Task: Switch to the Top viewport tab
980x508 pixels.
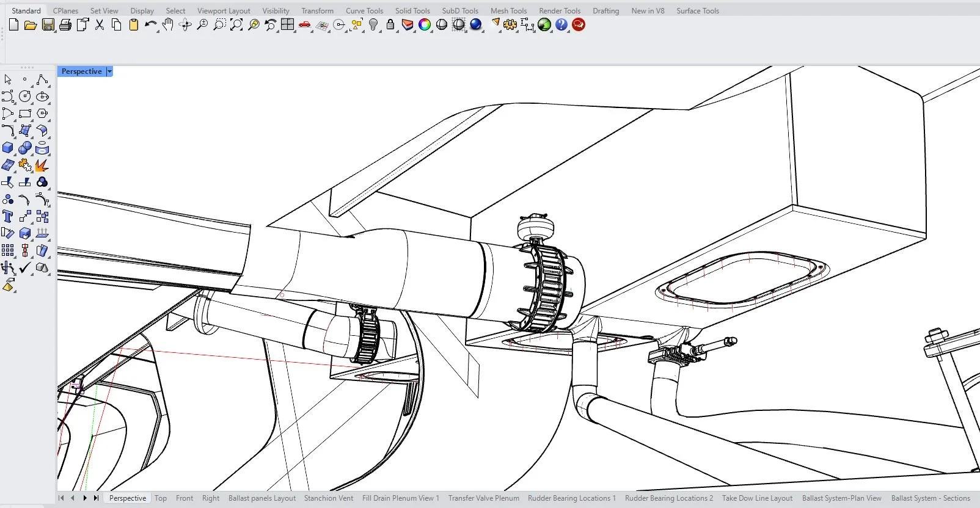Action: coord(161,498)
